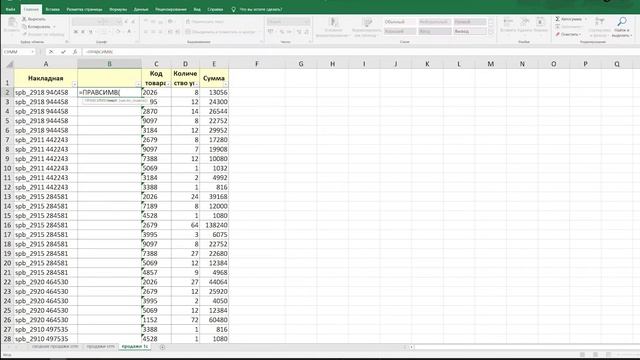The image size is (640, 360).
Task: Open Условное форматирование in the ribbon
Action: click(333, 27)
